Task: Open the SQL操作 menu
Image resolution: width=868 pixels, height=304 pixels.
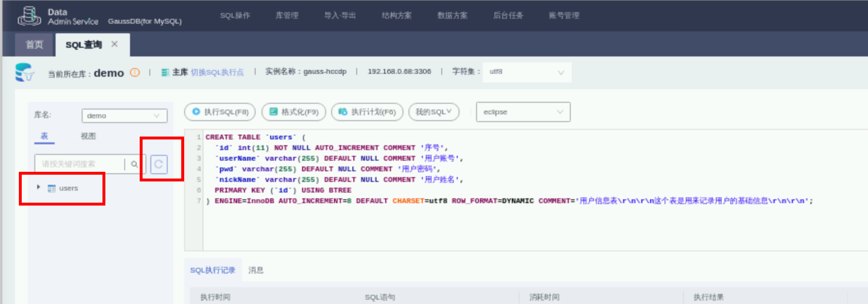Action: [x=235, y=15]
